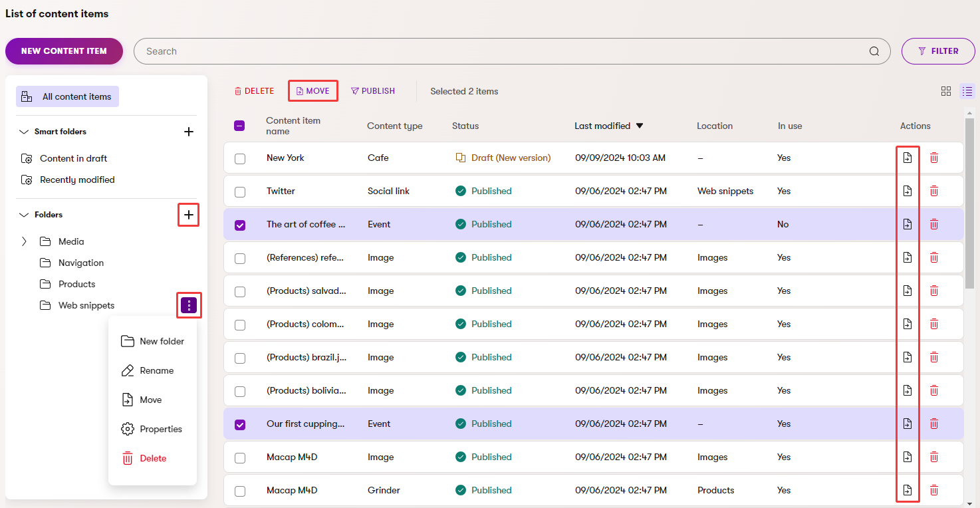This screenshot has height=508, width=980.
Task: Click the NEW CONTENT ITEM button
Action: (x=64, y=51)
